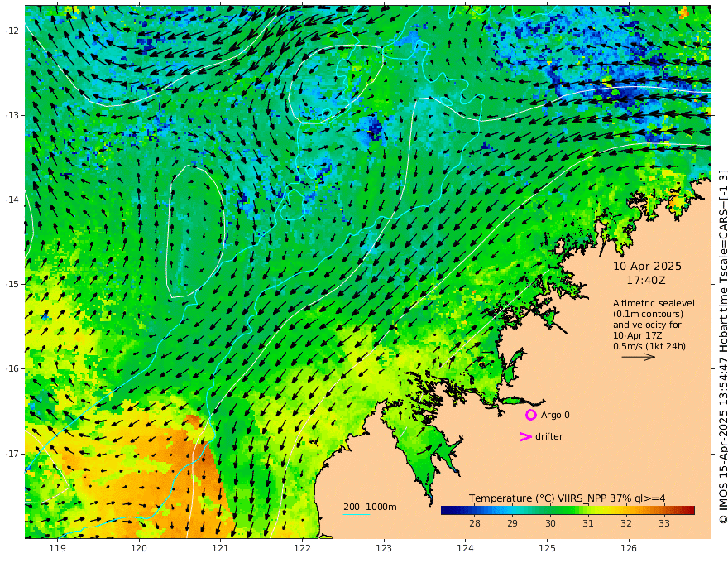Click the longitude axis label 119
The height and width of the screenshot is (563, 728).
click(57, 548)
